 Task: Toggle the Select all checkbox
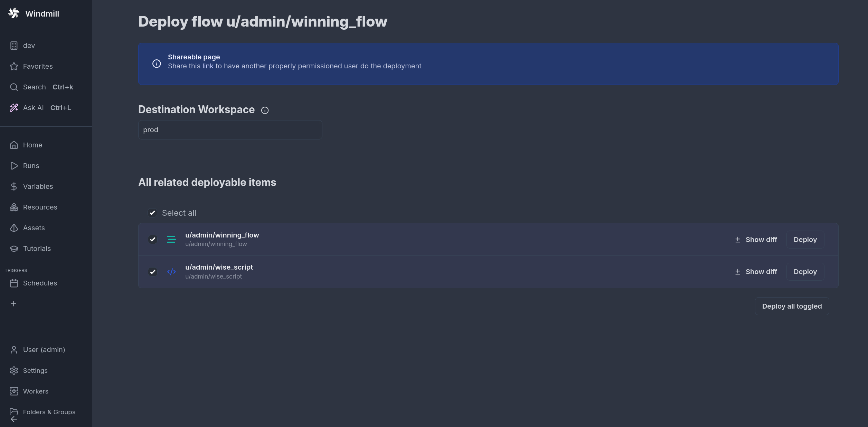152,213
